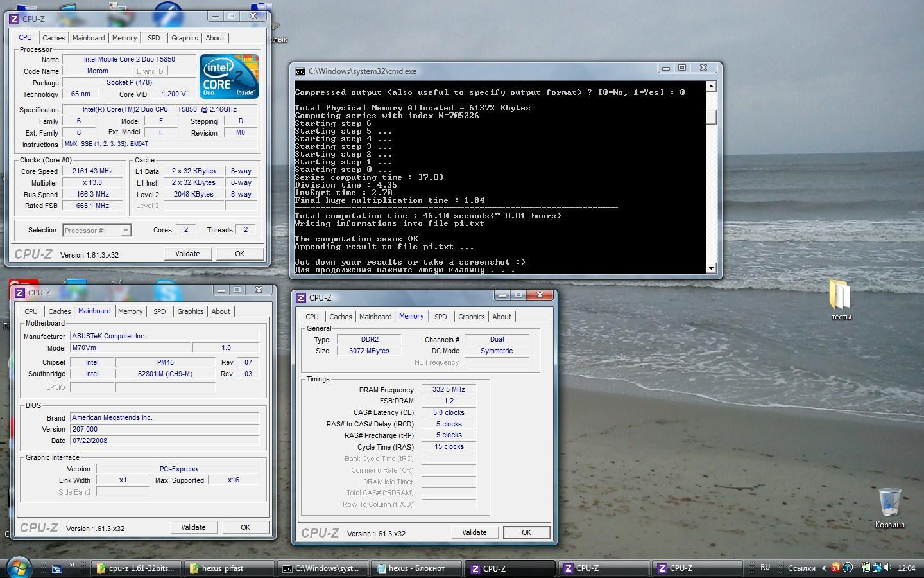
Task: Click the taskbar clock showing 12:04
Action: pyautogui.click(x=907, y=568)
